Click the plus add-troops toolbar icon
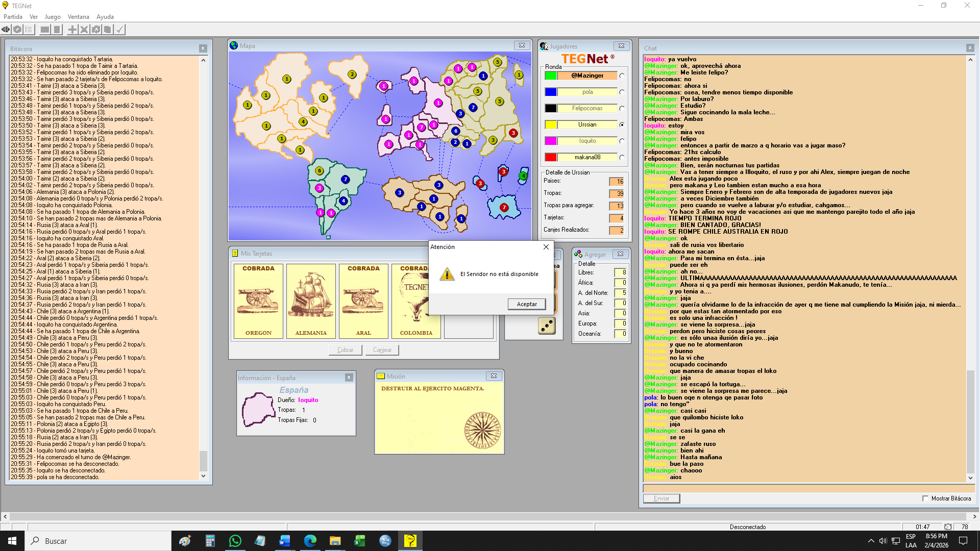The width and height of the screenshot is (980, 551). pos(72,30)
